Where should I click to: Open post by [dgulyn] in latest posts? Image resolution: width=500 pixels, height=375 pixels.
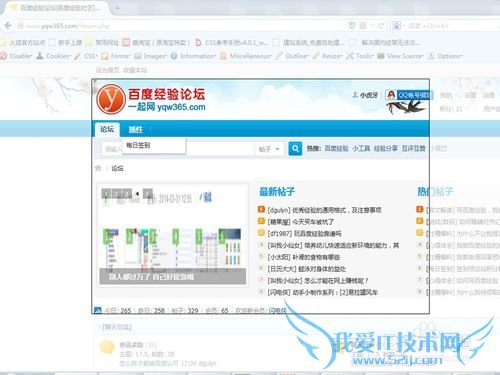[x=325, y=210]
